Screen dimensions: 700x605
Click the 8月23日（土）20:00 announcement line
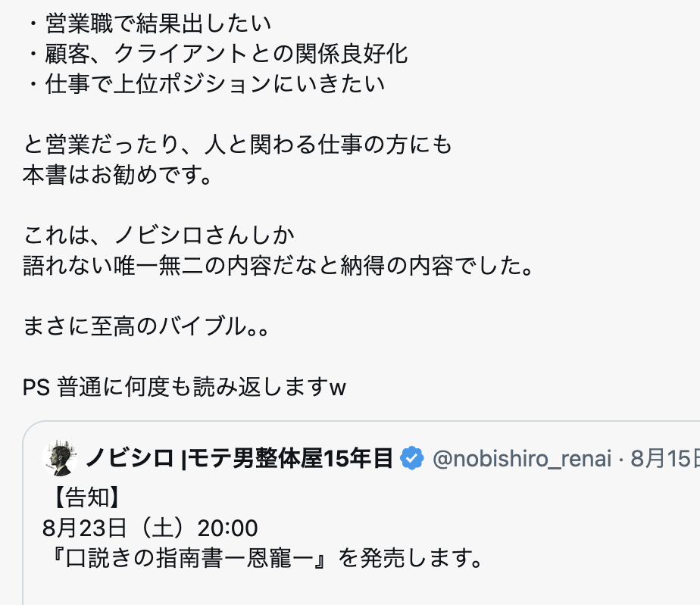point(150,528)
